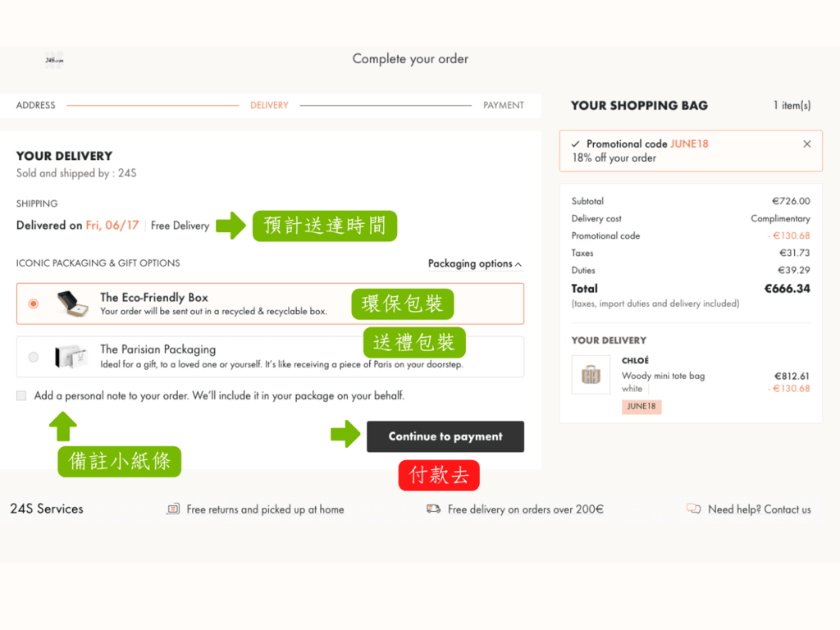The height and width of the screenshot is (630, 840).
Task: Click the Free Delivery label
Action: pyautogui.click(x=180, y=226)
